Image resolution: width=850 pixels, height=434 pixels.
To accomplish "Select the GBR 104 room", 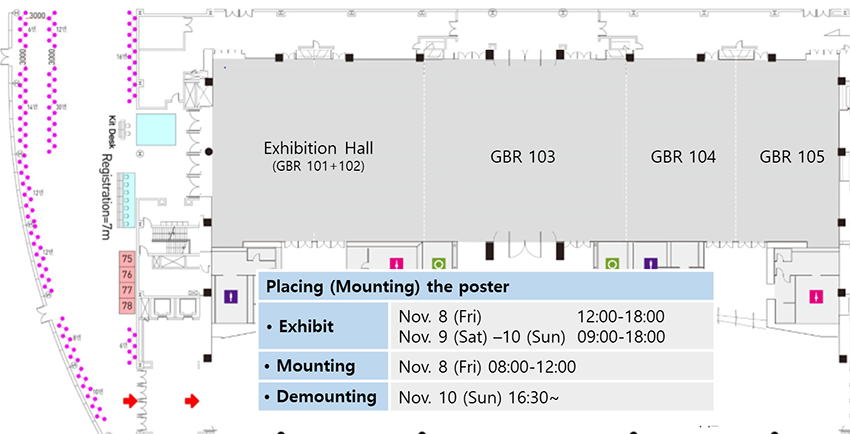I will [x=683, y=157].
